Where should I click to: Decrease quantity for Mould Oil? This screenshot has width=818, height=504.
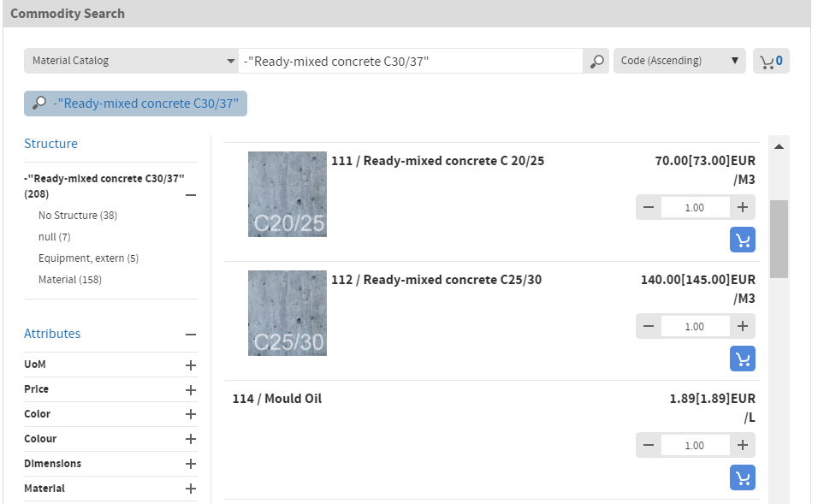(x=649, y=446)
